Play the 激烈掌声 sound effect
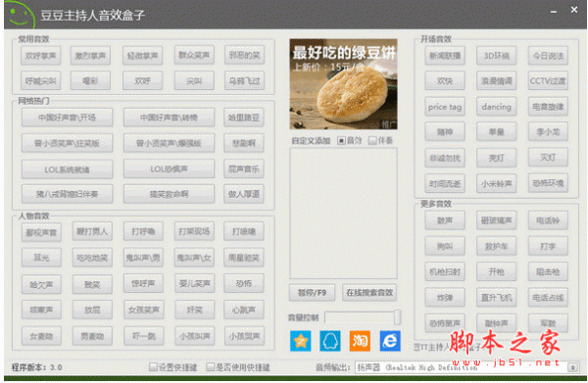The image size is (588, 383). coord(90,56)
